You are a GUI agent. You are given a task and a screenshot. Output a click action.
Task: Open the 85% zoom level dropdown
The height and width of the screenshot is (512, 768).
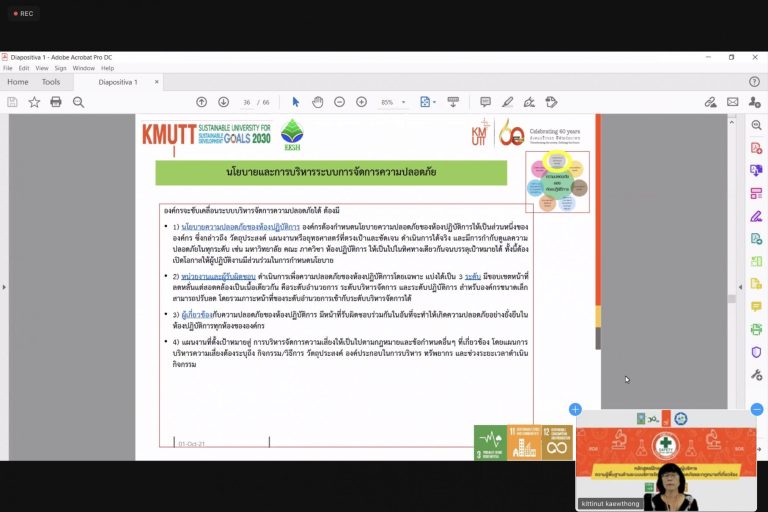tap(393, 102)
